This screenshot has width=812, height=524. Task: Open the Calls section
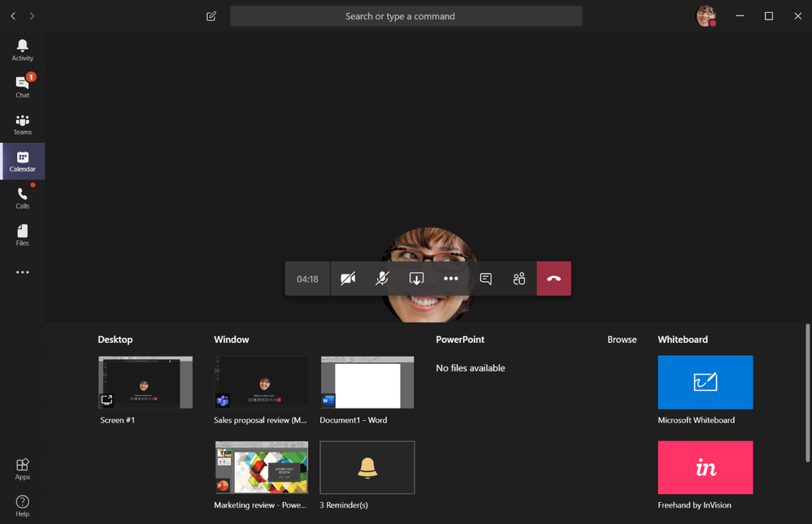(x=22, y=198)
